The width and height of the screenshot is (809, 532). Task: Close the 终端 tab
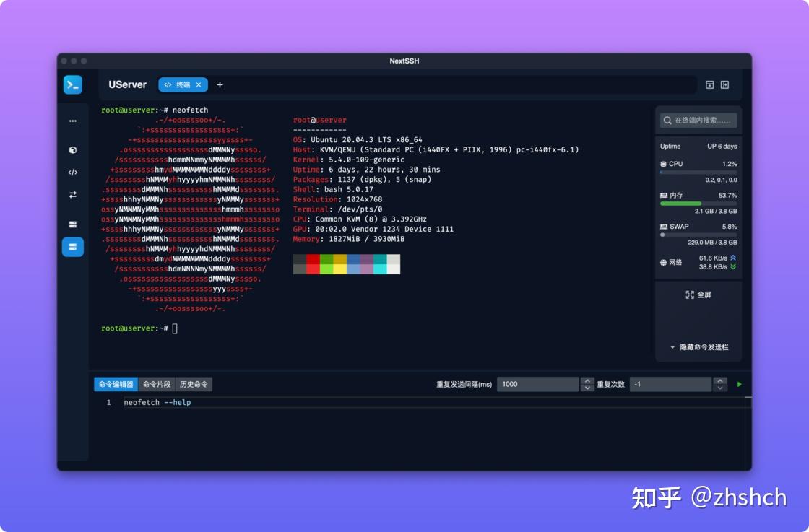199,84
